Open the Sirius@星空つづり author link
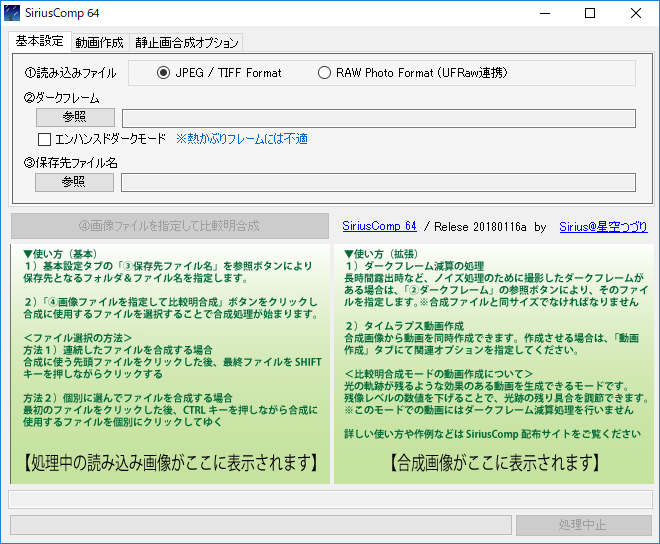Viewport: 660px width, 544px height. pos(602,227)
